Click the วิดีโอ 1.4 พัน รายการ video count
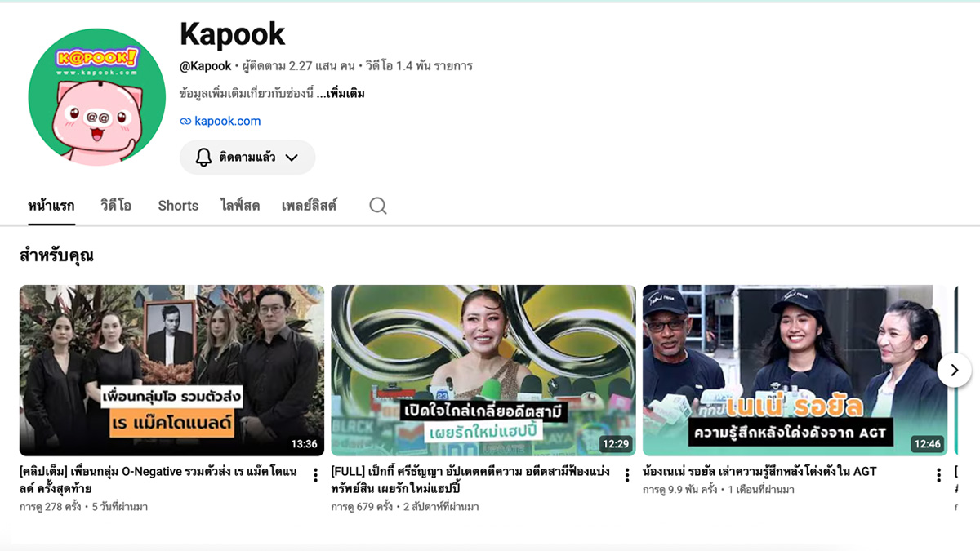 (417, 66)
